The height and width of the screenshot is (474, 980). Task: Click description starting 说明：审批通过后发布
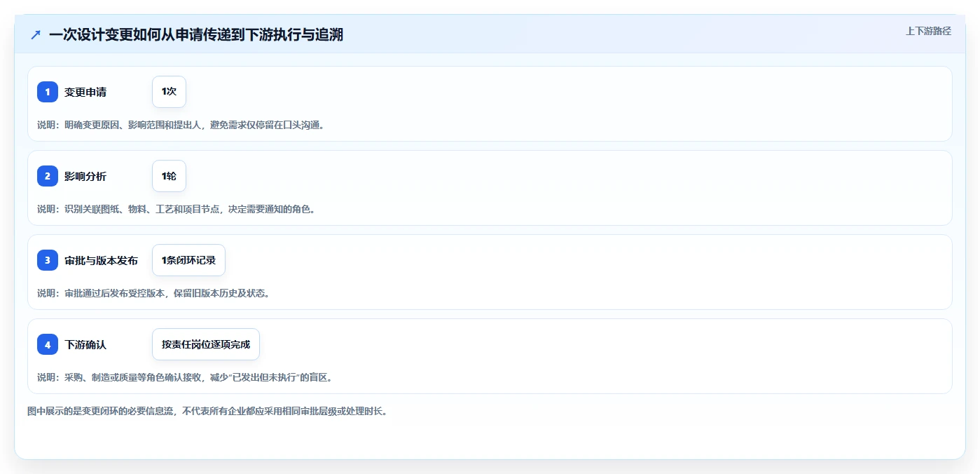(x=153, y=293)
